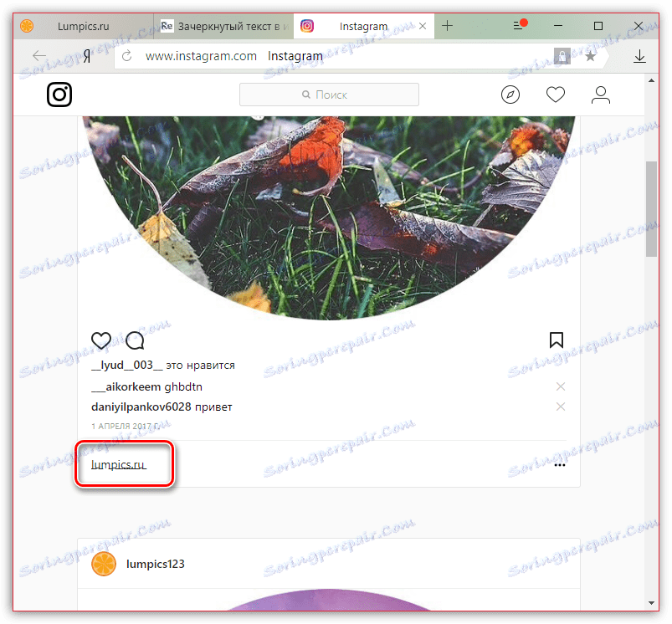Screen dimensions: 672x624
Task: Reload the page
Action: point(126,56)
